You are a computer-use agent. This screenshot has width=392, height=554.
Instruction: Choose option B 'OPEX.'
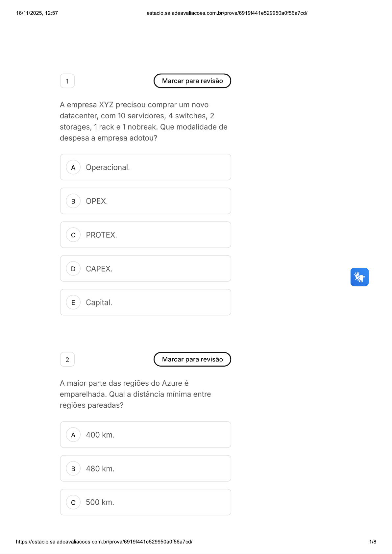coord(145,201)
